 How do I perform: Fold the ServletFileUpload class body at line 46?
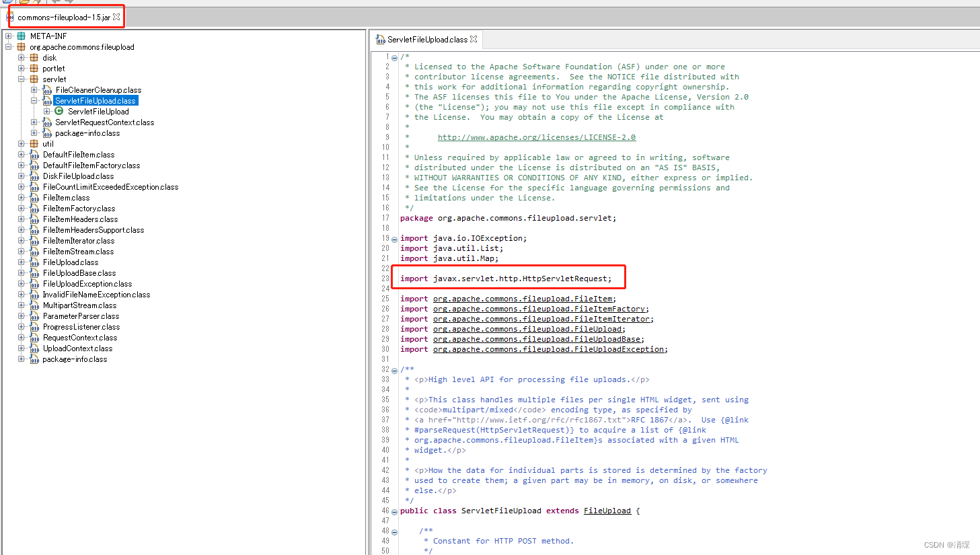coord(394,511)
